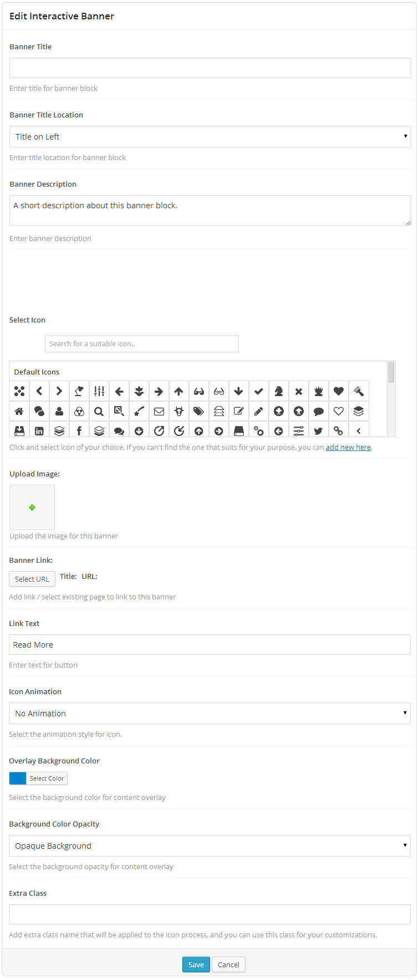The height and width of the screenshot is (980, 419).
Task: Pick the solid black heart icon
Action: pyautogui.click(x=339, y=391)
